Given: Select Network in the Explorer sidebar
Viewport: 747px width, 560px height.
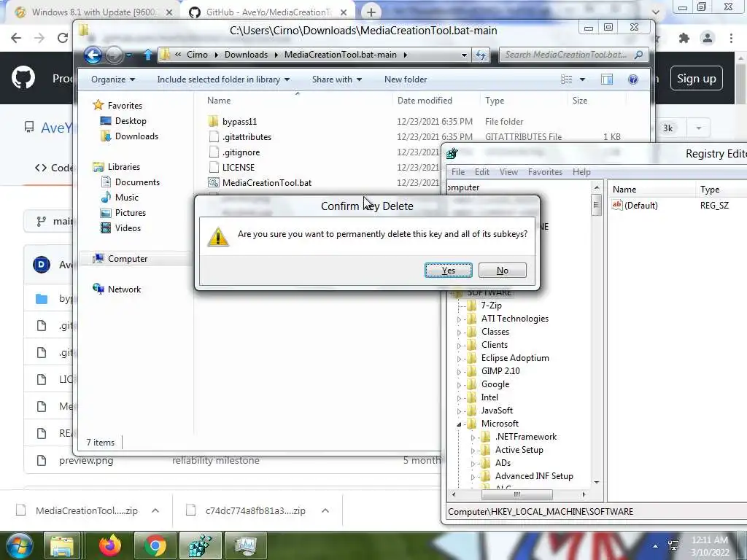Looking at the screenshot, I should [x=124, y=289].
